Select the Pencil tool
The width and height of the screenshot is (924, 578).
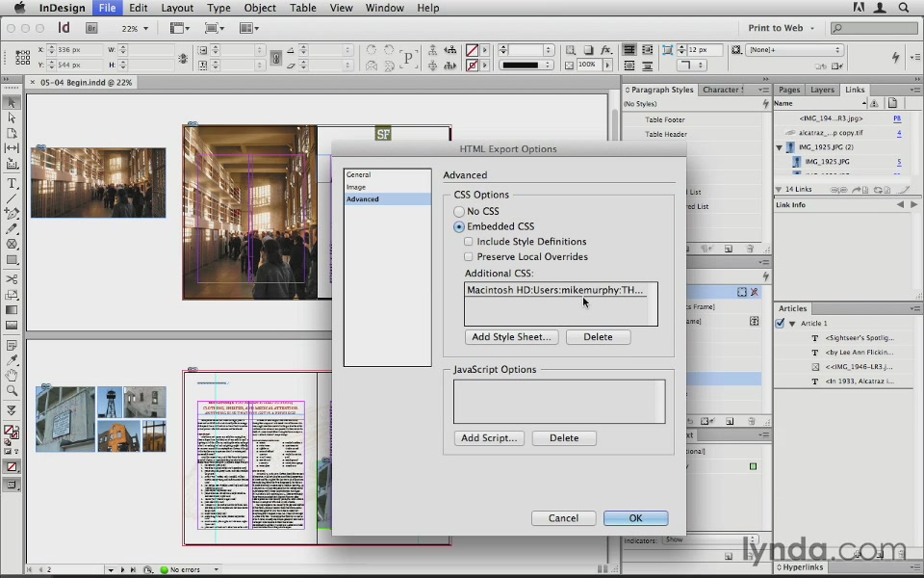pos(12,229)
